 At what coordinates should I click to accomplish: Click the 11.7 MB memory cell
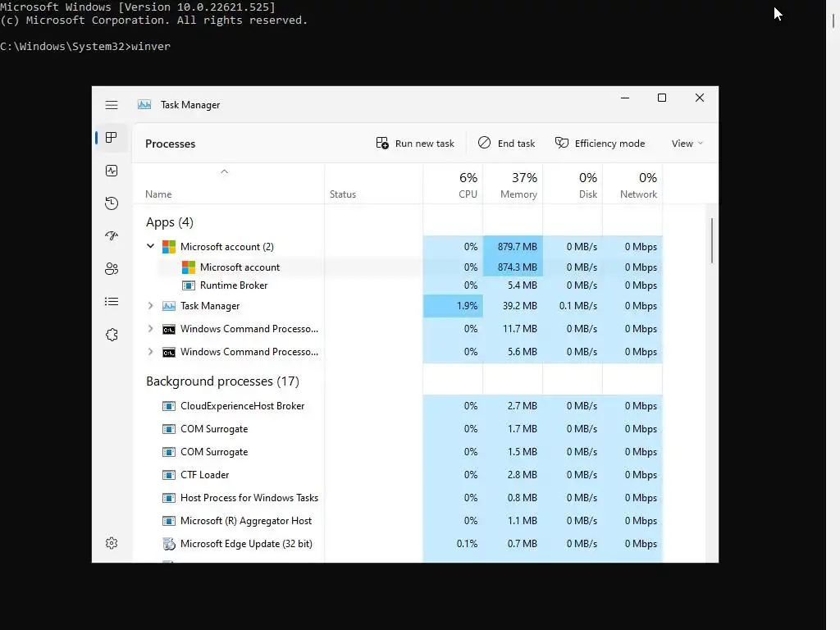click(514, 329)
